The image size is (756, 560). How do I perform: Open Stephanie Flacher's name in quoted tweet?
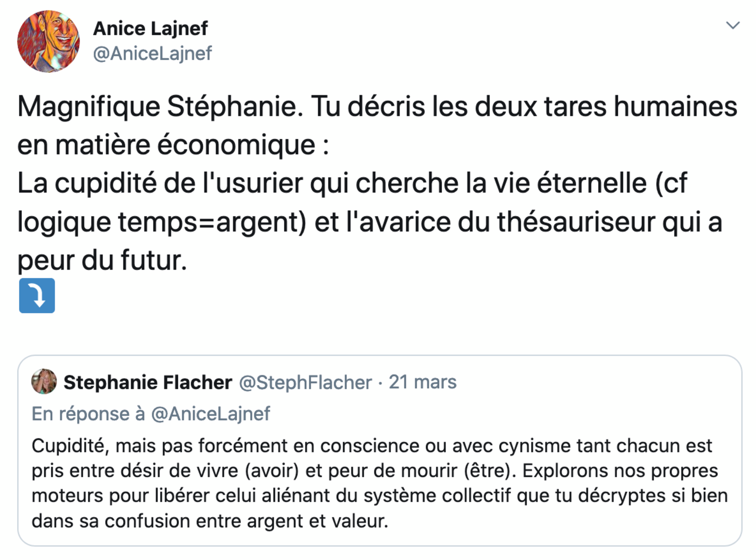(148, 382)
